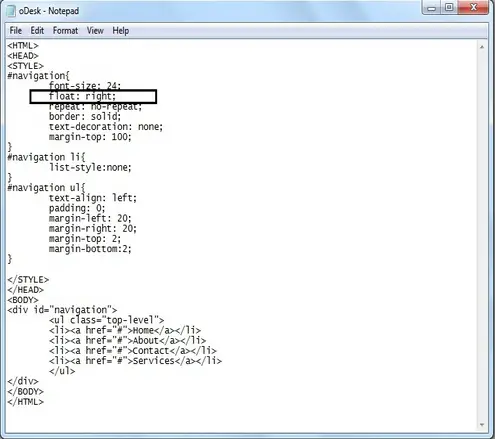Open the View menu
The width and height of the screenshot is (495, 439).
click(95, 31)
